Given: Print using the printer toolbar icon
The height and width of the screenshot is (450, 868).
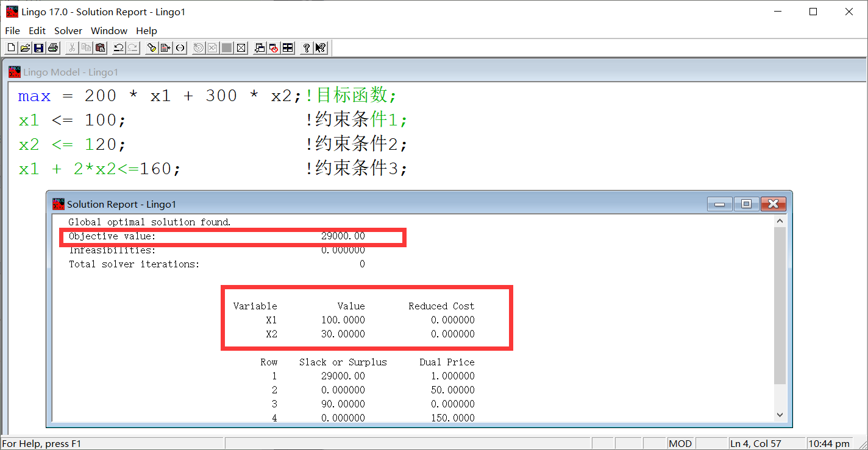Looking at the screenshot, I should pos(53,47).
